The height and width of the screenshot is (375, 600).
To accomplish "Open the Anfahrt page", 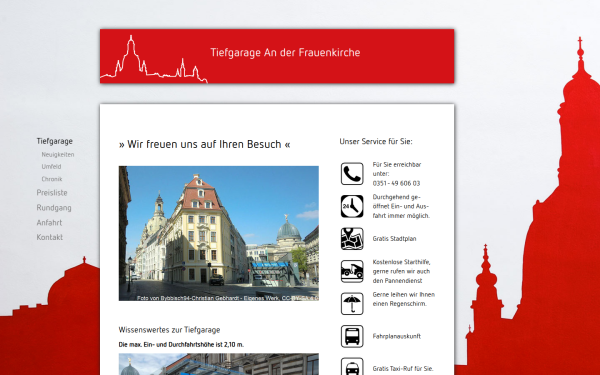I will 49,223.
